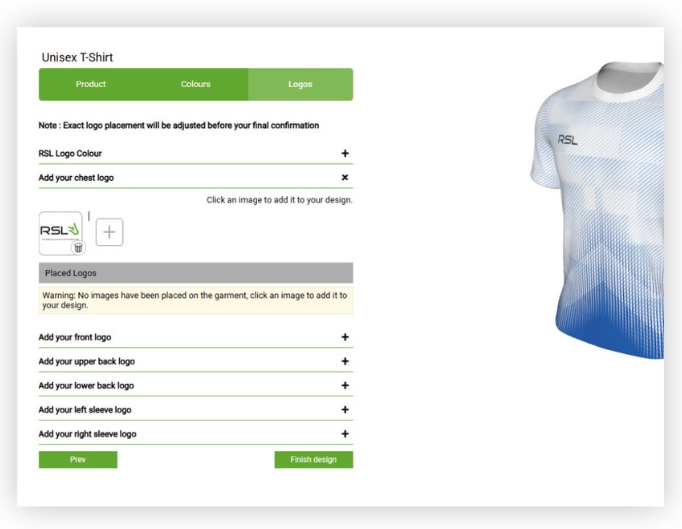682x529 pixels.
Task: Open Add your lower back logo row
Action: click(196, 385)
